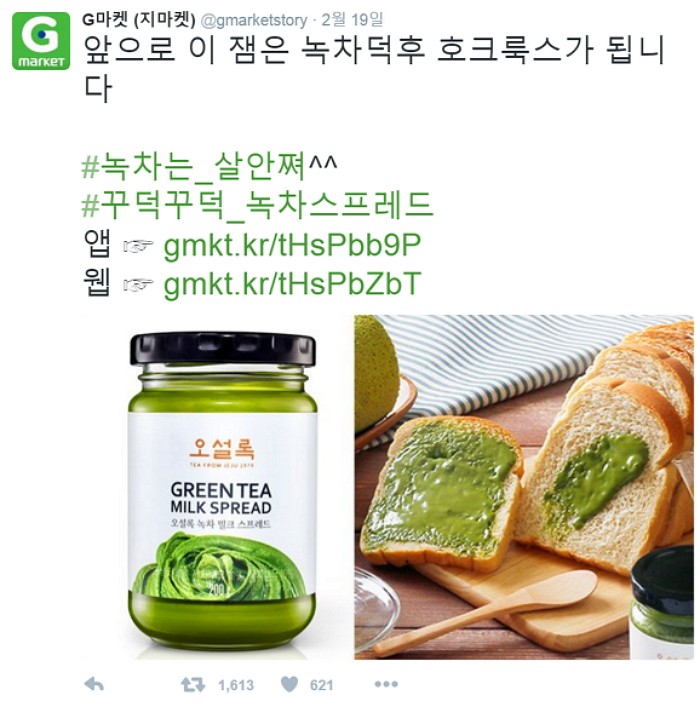Retweet using the retweet arrows icon
The image size is (700, 707).
coord(193,685)
